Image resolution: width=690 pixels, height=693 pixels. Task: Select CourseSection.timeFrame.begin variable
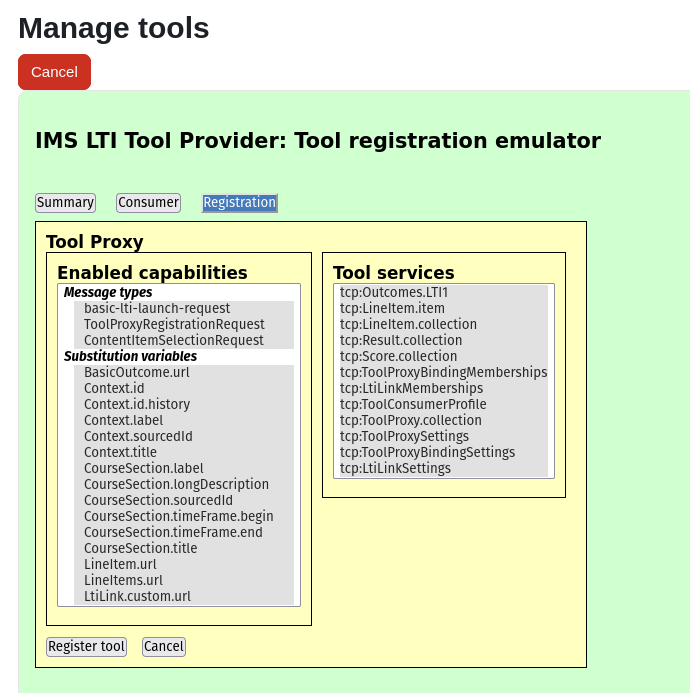click(184, 516)
